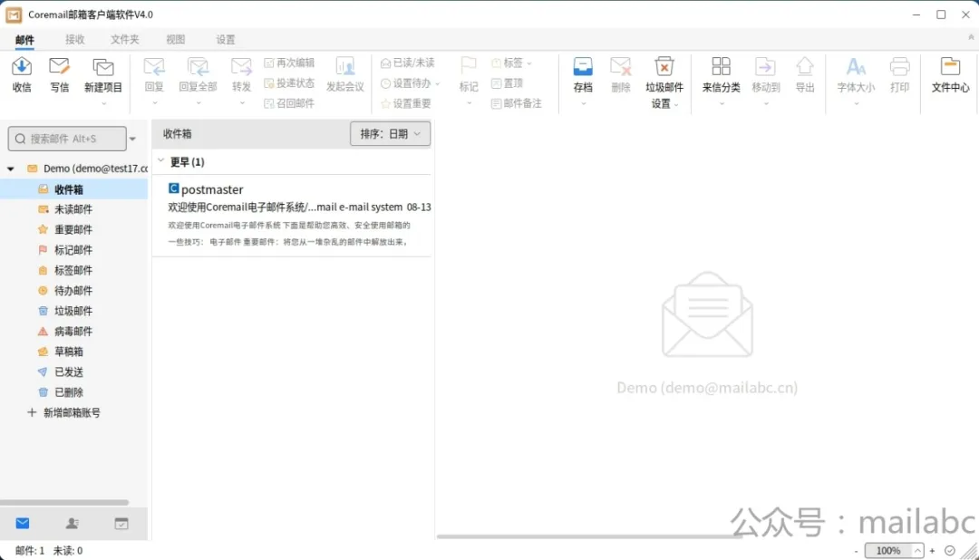Viewport: 979px width, 560px height.
Task: Click the reading pane horizontal scrollbar
Action: [x=590, y=536]
